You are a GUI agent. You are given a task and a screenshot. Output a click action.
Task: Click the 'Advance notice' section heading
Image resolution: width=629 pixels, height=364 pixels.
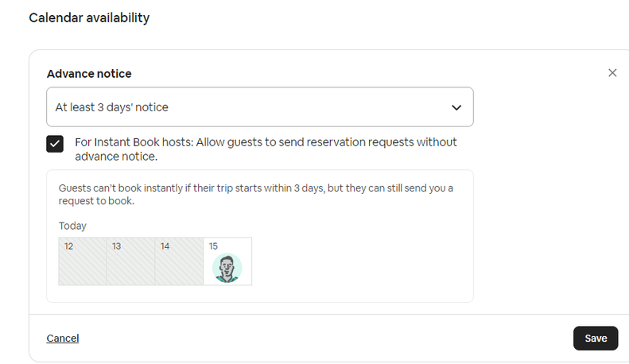89,74
